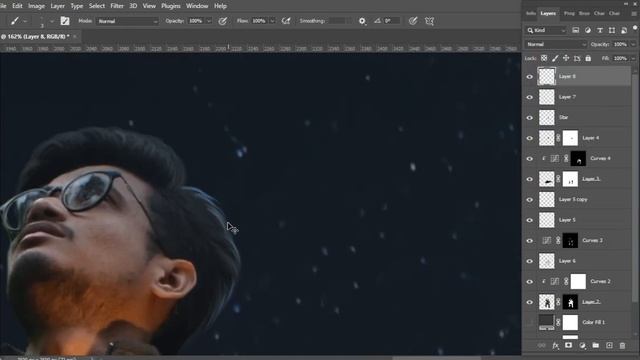Lock position move icon
The height and width of the screenshot is (360, 640).
[566, 58]
